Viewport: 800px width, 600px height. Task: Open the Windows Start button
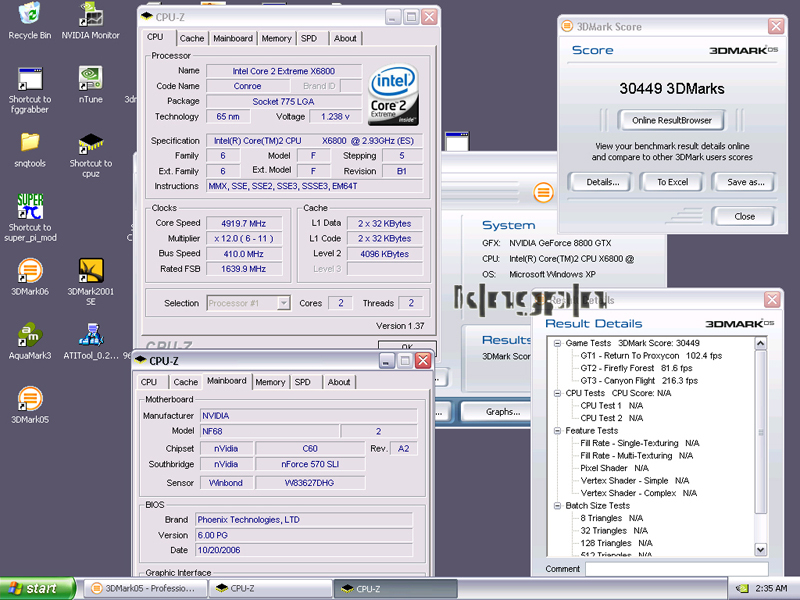[38, 588]
